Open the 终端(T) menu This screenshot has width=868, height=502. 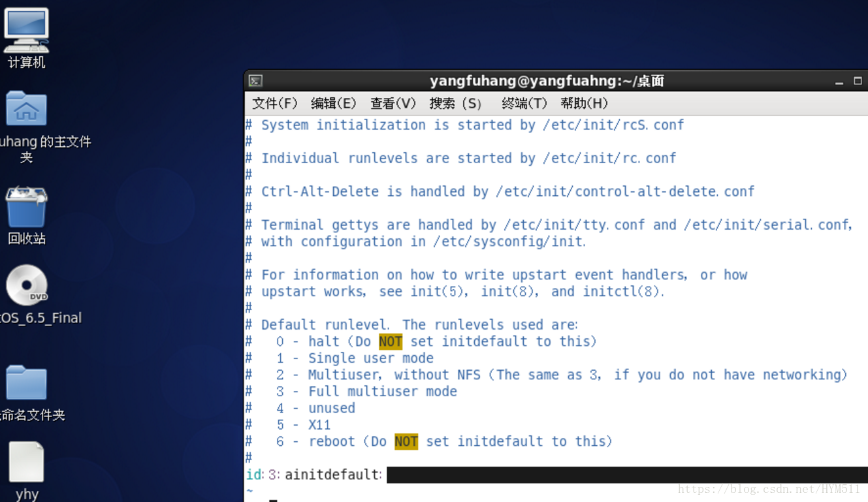pyautogui.click(x=524, y=103)
